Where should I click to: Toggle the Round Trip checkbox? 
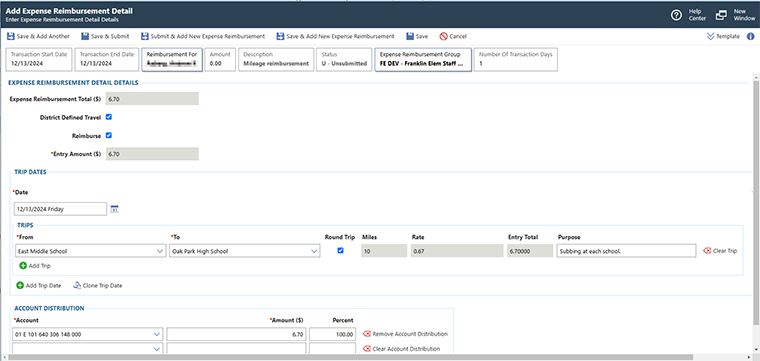pos(340,251)
